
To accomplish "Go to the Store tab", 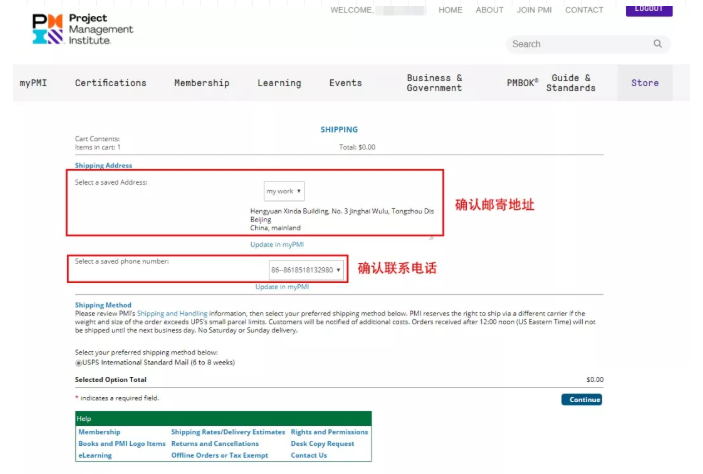I will (x=644, y=83).
